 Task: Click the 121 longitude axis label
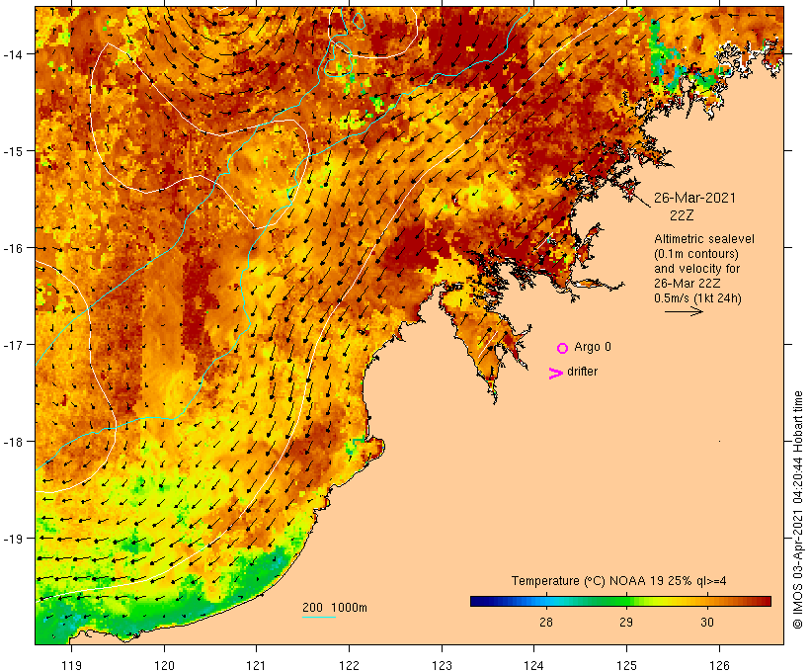(x=256, y=665)
